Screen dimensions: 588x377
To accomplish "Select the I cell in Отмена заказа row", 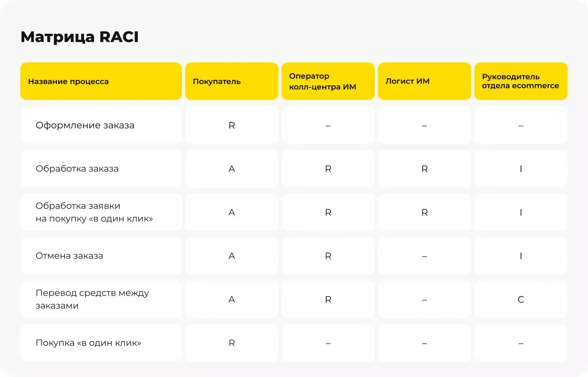I will point(521,256).
